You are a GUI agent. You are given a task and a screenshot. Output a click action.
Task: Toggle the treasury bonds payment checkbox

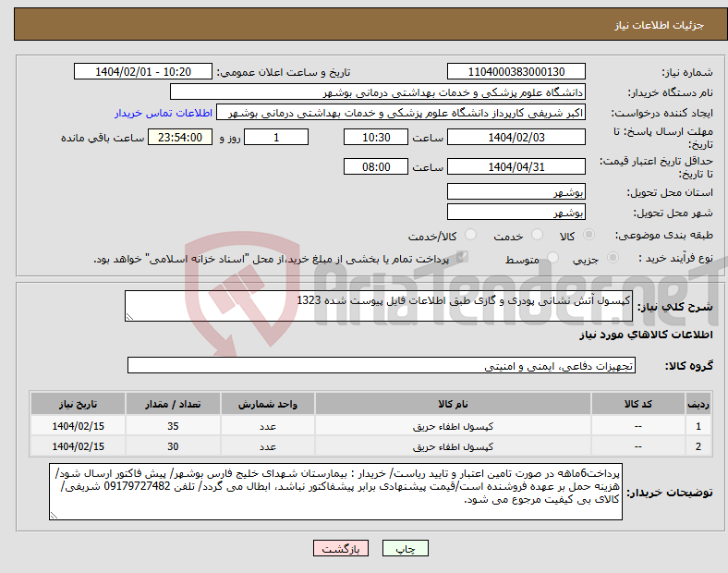[463, 257]
